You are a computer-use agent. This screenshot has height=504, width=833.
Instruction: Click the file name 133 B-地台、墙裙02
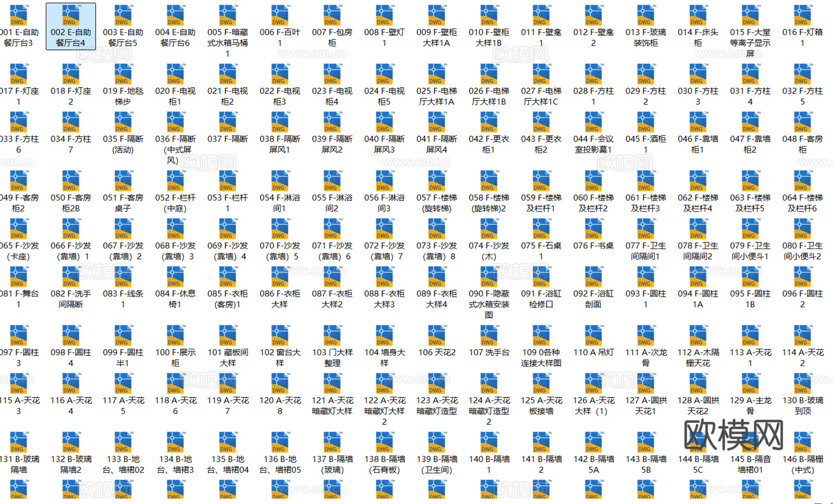pos(123,465)
